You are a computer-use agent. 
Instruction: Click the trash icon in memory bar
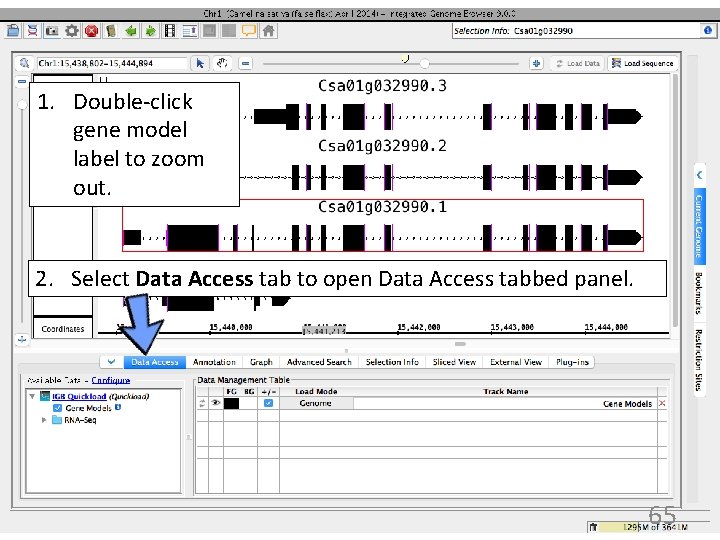pos(593,527)
